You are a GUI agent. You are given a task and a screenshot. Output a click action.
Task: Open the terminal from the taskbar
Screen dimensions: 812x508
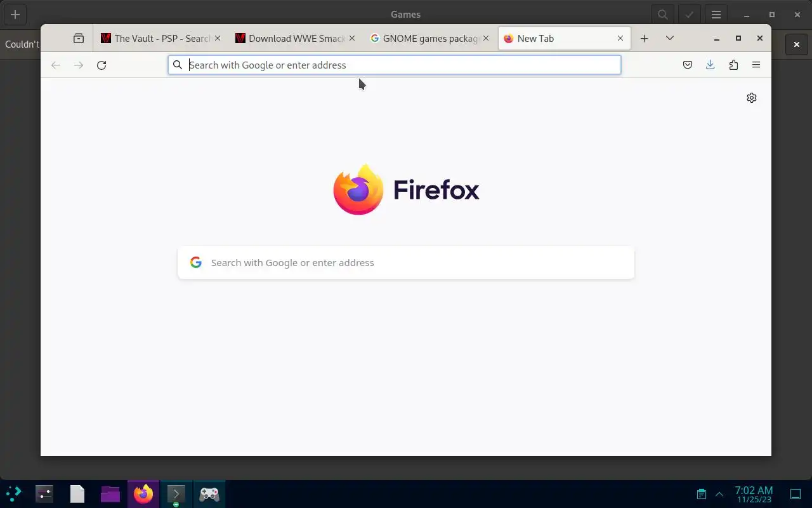pos(176,493)
